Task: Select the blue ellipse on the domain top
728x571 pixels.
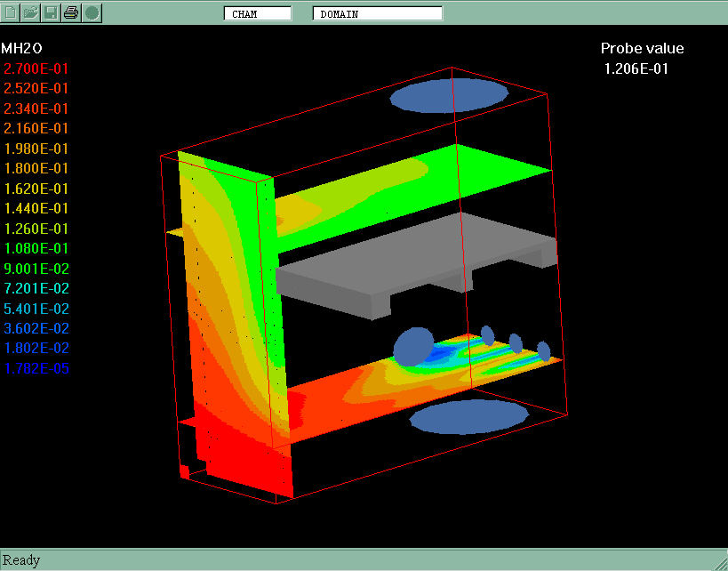Action: (450, 95)
